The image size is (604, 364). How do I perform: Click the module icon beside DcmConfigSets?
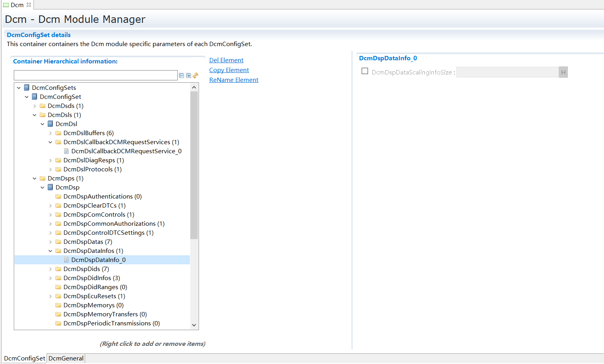(x=26, y=87)
